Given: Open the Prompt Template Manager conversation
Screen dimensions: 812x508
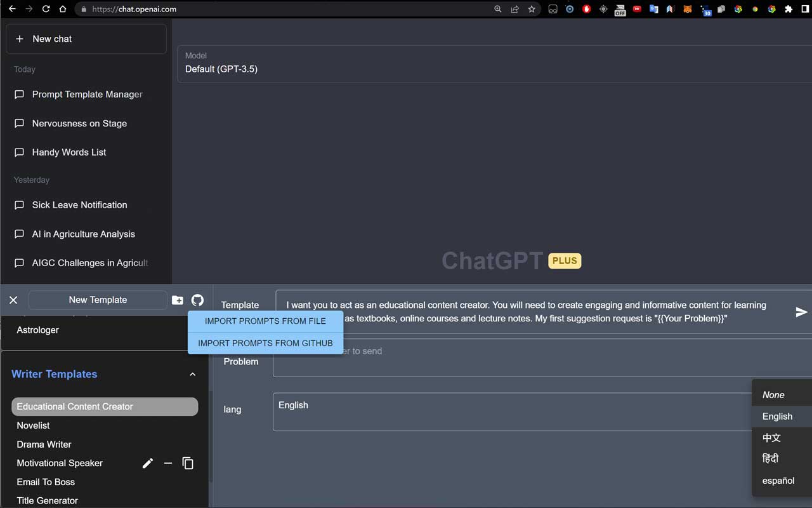Looking at the screenshot, I should coord(87,94).
